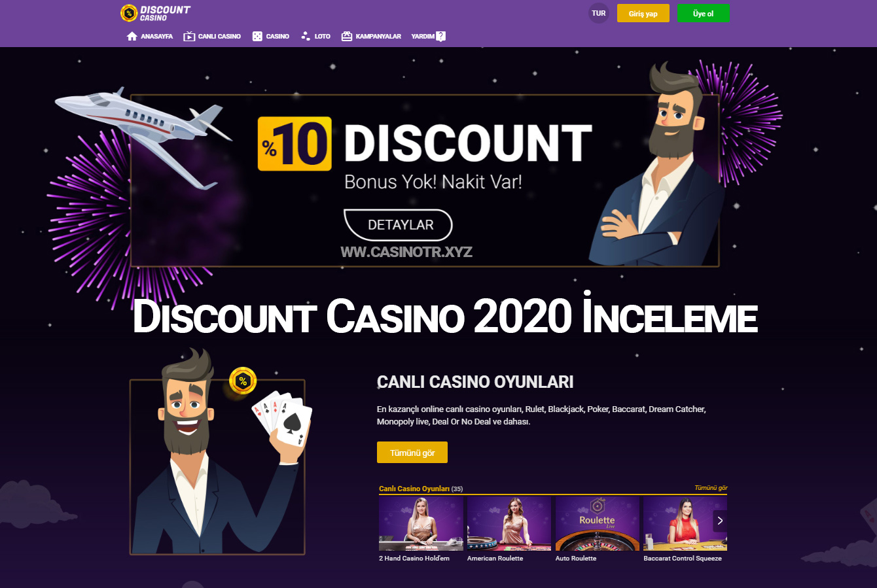Open the Auto Roulette game thumbnail

pos(598,524)
